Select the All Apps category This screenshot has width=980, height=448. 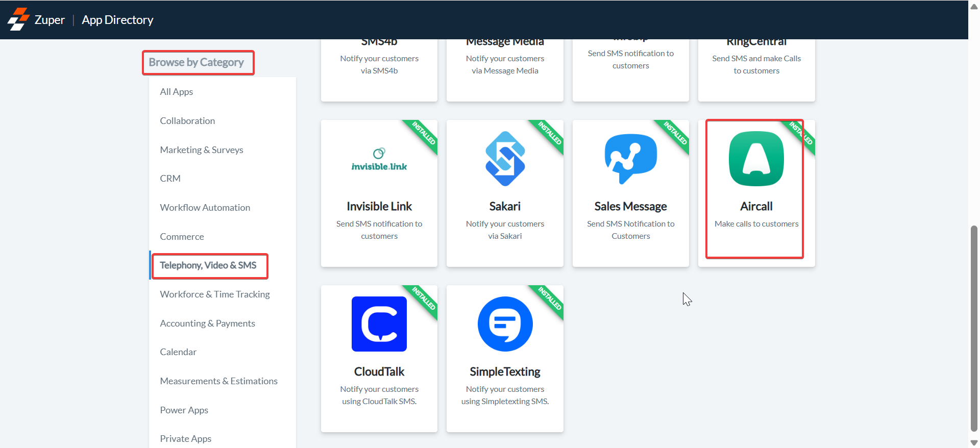tap(176, 92)
